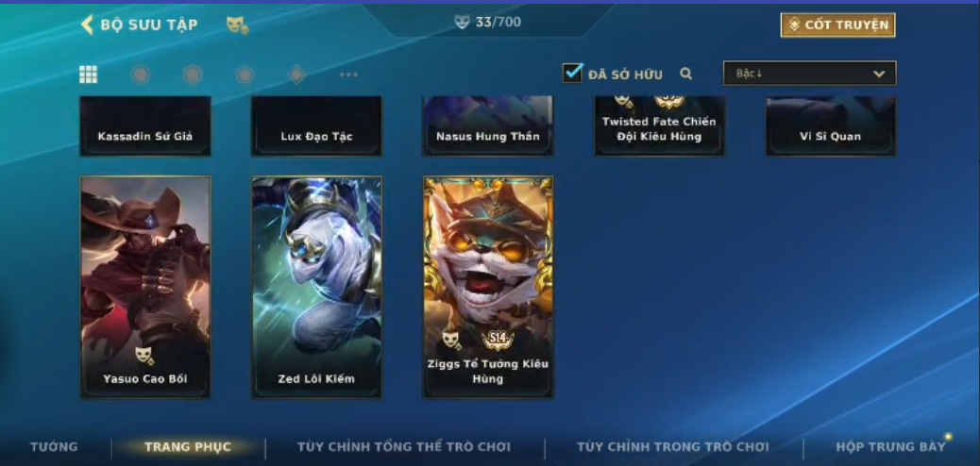Select the Yasuo Cao Bồi skin card
980x466 pixels.
145,288
